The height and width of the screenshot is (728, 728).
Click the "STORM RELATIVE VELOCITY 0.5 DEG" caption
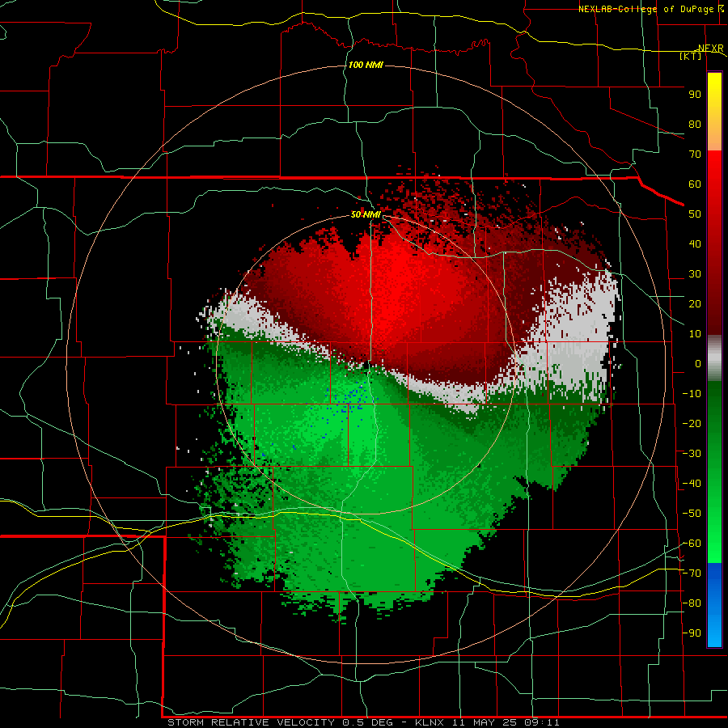(x=280, y=722)
